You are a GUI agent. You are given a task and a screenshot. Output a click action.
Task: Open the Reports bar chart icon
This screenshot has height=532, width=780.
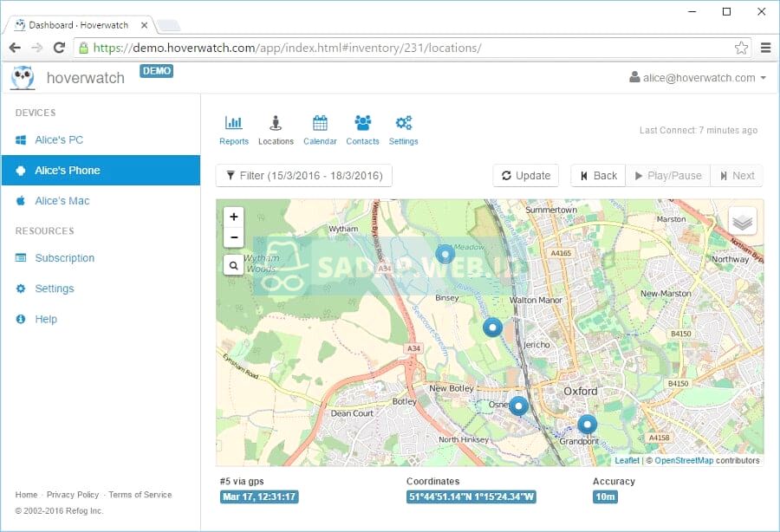click(x=234, y=130)
